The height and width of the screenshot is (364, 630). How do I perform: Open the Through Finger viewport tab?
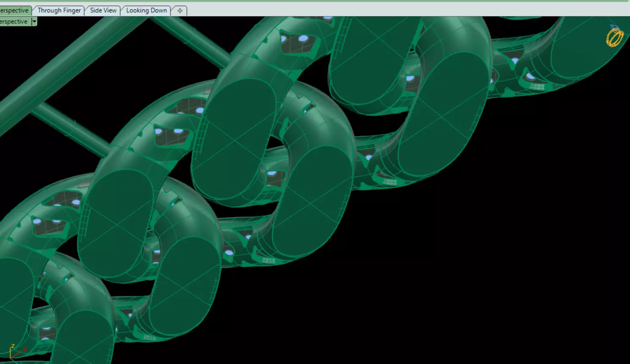[x=59, y=11]
